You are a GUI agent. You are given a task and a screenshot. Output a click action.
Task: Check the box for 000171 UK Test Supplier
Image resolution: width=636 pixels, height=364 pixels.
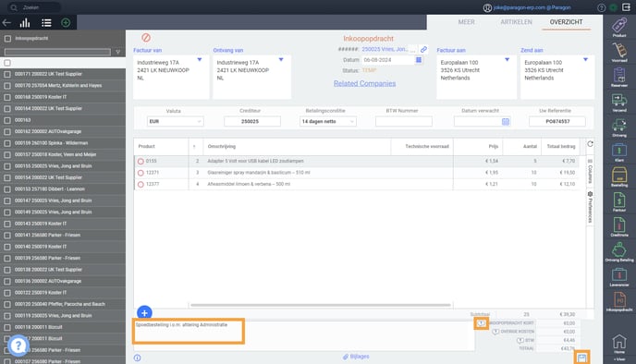pos(7,74)
